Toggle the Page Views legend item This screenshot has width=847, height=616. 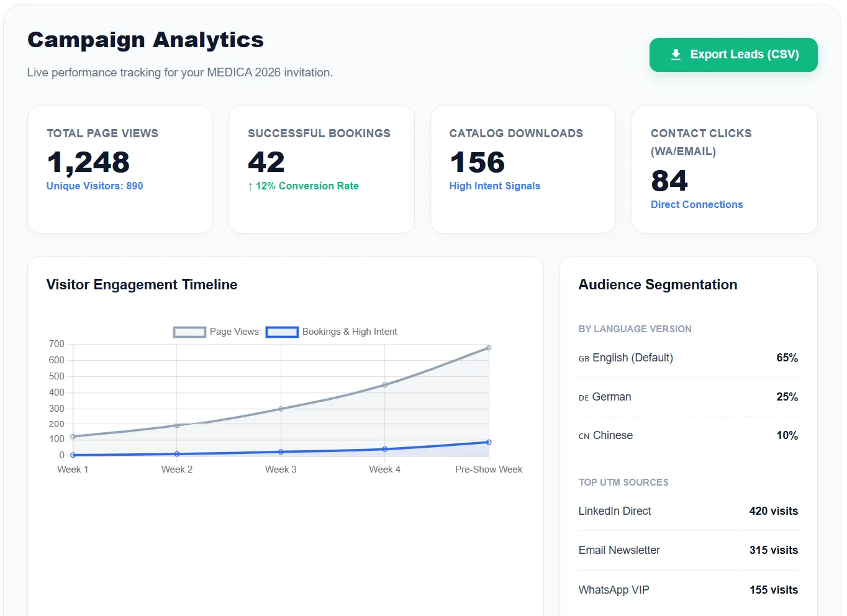coord(216,332)
